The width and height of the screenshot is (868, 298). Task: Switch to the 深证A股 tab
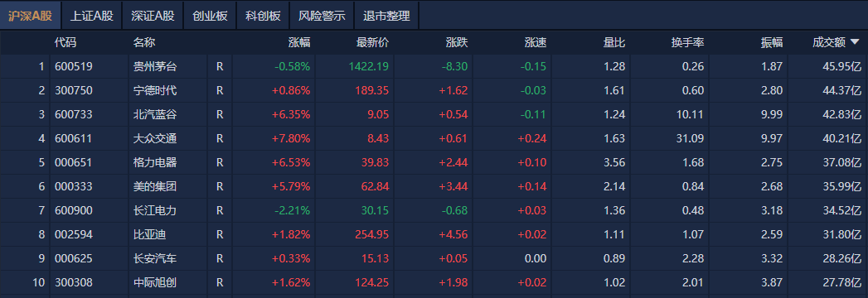153,16
